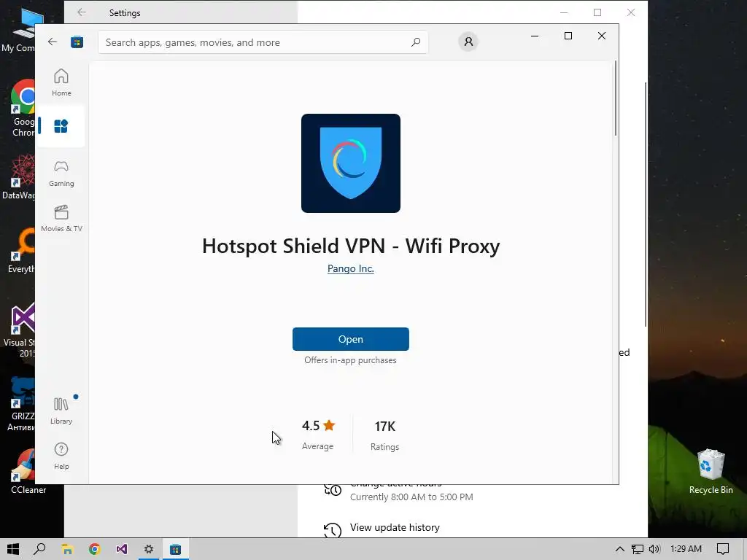Click 'Currently 8:00 AM to 5:00 PM' text
The image size is (747, 560).
tap(411, 497)
